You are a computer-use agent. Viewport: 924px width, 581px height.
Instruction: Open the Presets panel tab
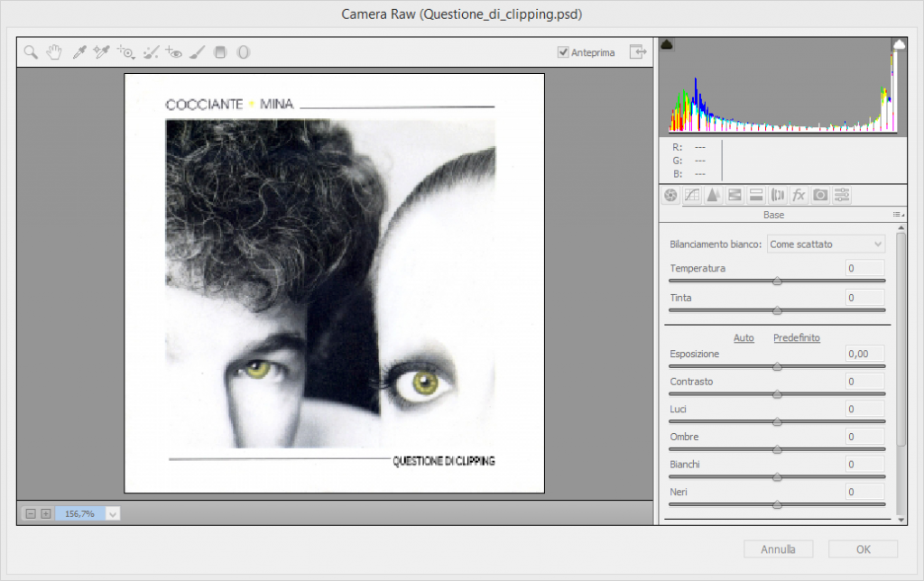tap(842, 195)
